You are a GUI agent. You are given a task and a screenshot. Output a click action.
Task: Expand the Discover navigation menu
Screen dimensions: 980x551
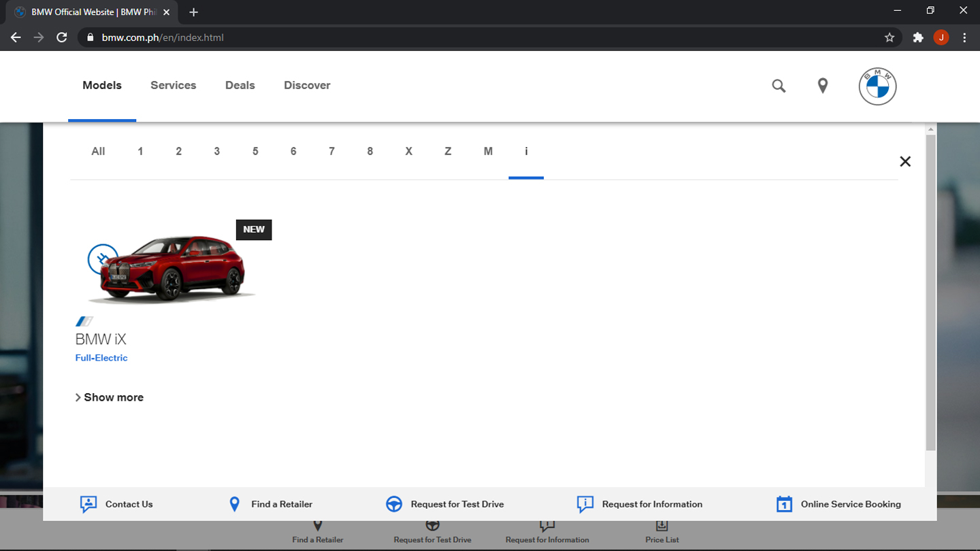pos(307,85)
